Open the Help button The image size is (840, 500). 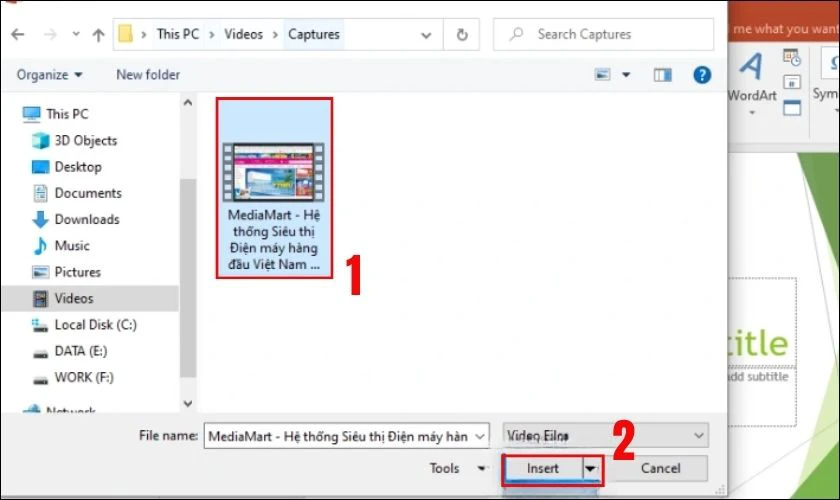coord(702,74)
